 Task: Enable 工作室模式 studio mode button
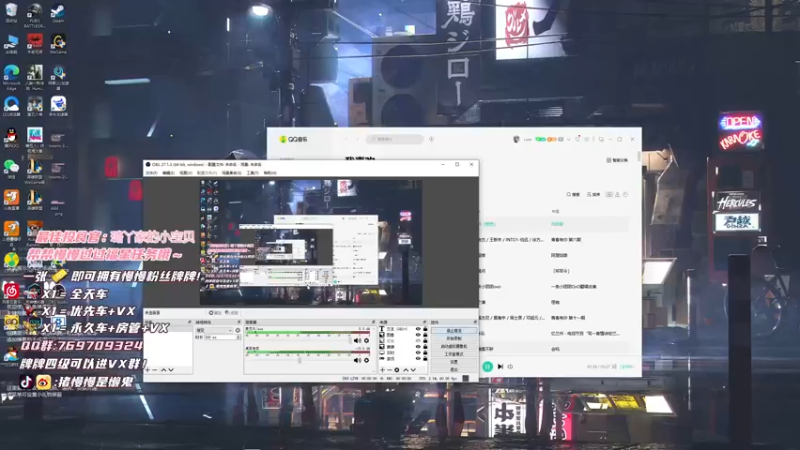pos(454,354)
